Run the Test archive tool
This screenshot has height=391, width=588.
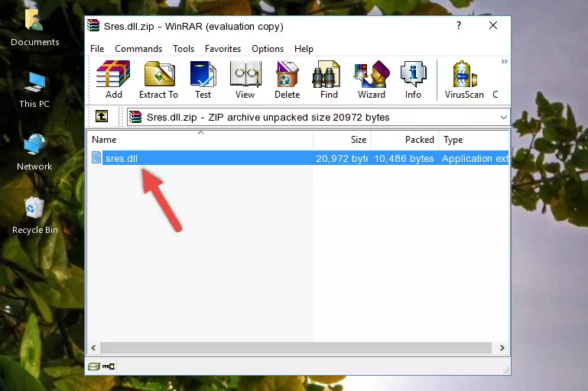[x=203, y=79]
